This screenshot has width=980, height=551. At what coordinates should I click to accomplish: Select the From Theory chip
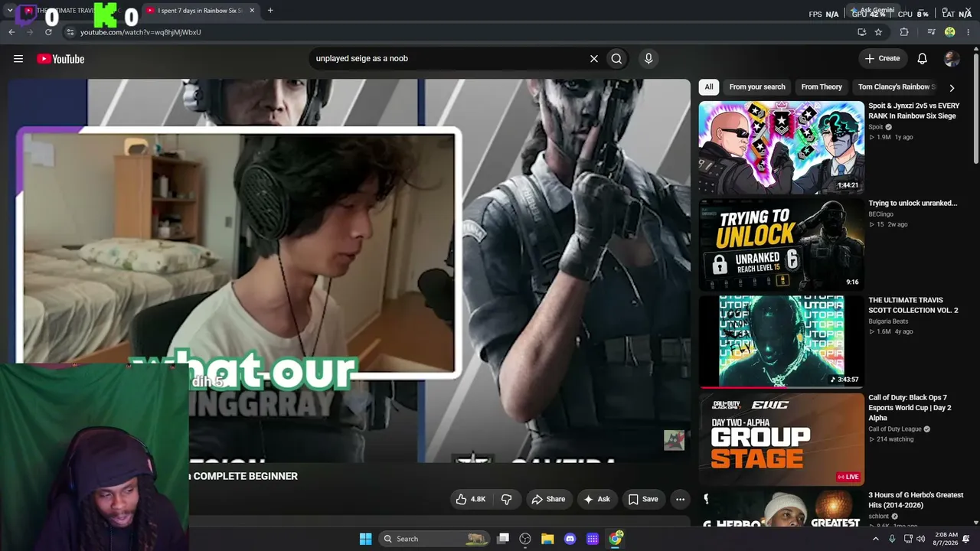tap(822, 87)
